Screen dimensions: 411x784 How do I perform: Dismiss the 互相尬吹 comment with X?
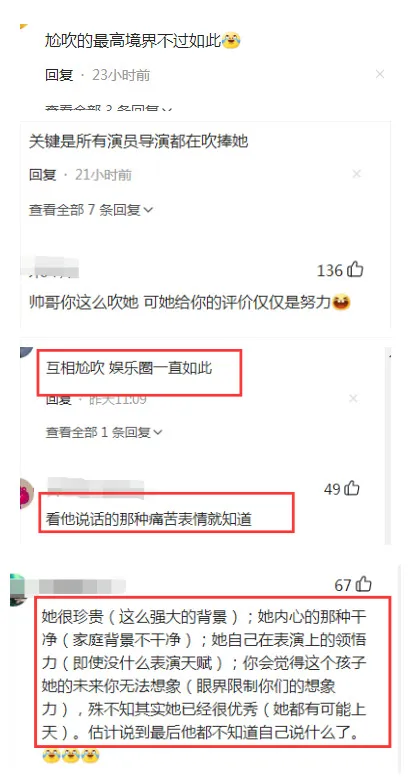pos(353,398)
